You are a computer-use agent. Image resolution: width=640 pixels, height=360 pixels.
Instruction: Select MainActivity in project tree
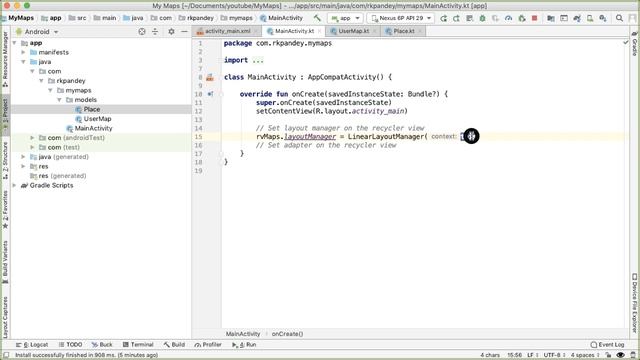(x=93, y=128)
